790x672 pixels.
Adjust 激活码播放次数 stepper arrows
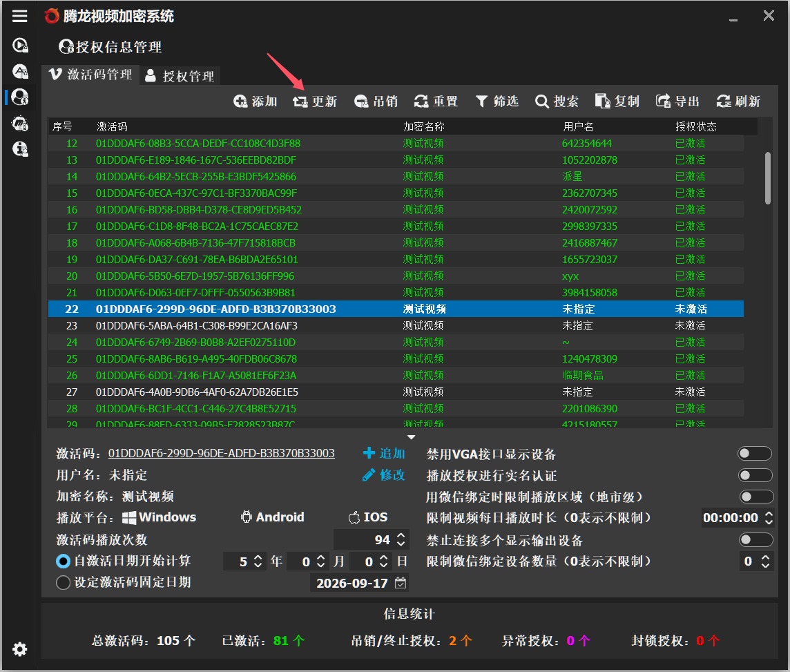pyautogui.click(x=401, y=539)
